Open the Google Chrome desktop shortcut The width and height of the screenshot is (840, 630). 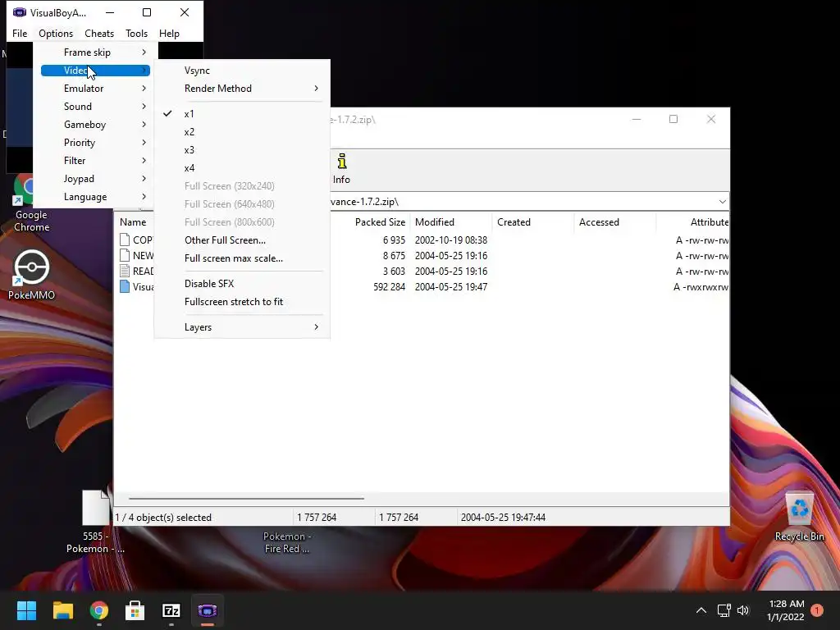pyautogui.click(x=32, y=203)
